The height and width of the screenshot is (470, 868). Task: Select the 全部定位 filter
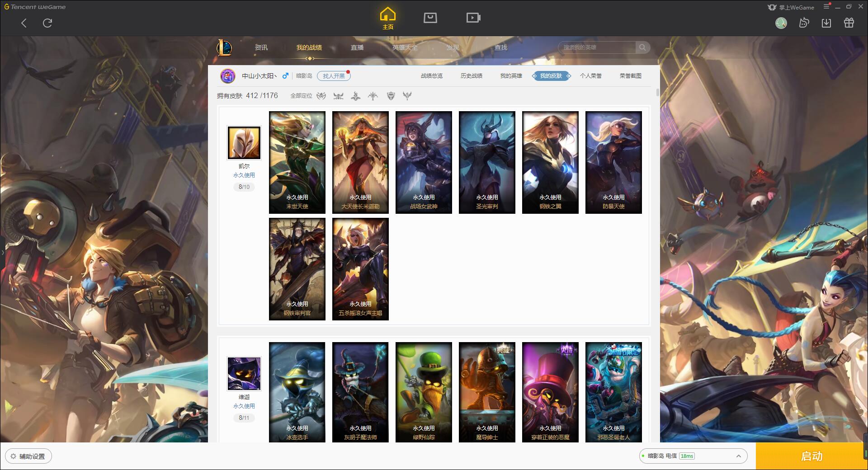coord(301,96)
